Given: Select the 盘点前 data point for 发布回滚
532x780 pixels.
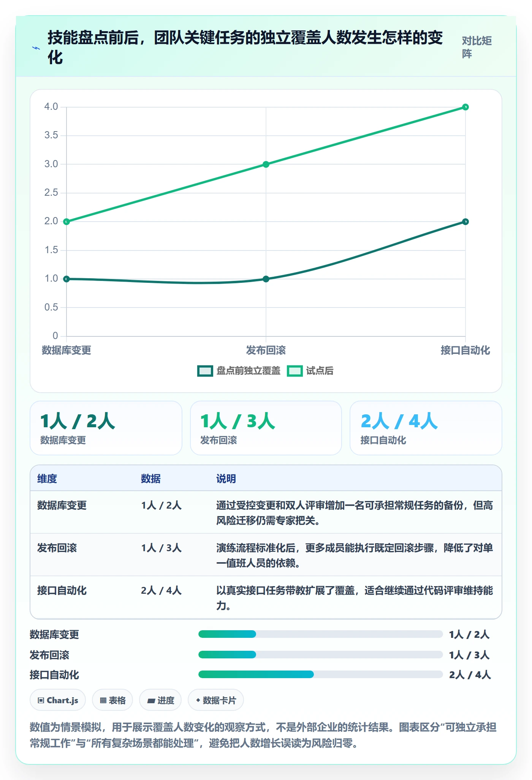Looking at the screenshot, I should [266, 279].
